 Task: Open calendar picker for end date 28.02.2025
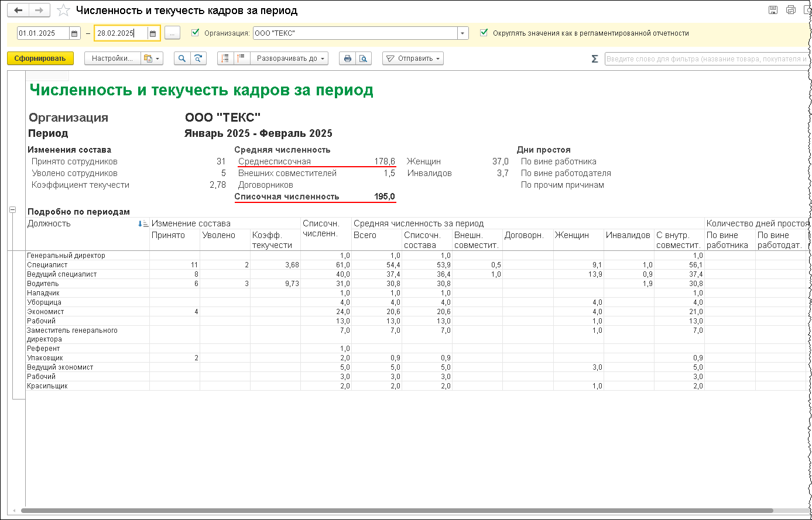[153, 33]
